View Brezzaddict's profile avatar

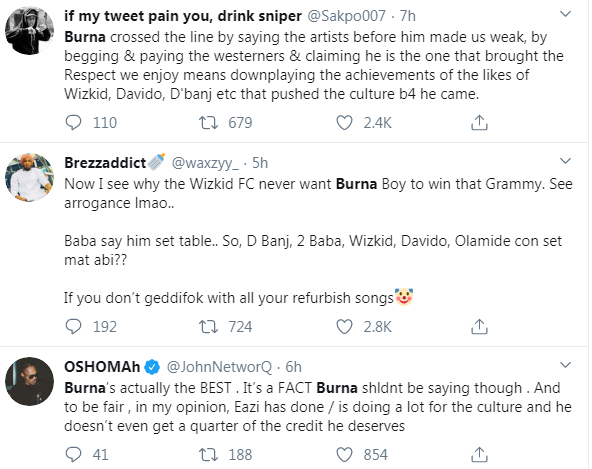(x=29, y=177)
